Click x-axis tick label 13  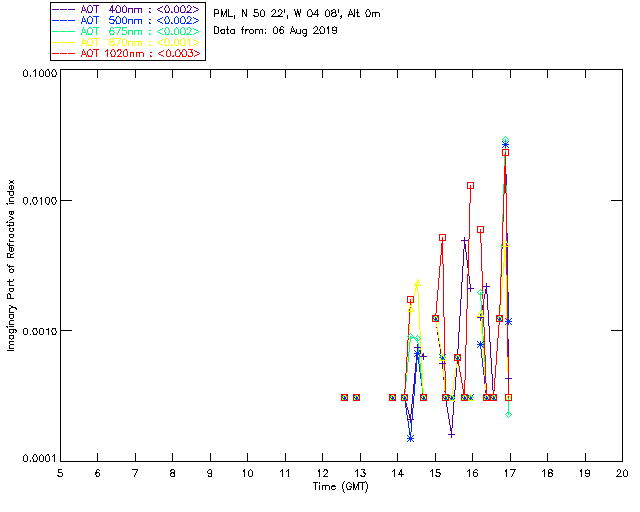click(x=360, y=473)
